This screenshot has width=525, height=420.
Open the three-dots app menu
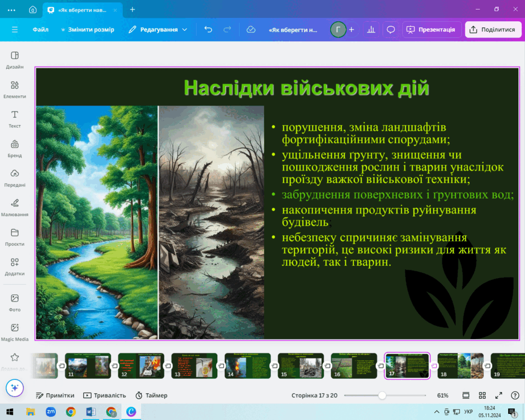point(11,10)
